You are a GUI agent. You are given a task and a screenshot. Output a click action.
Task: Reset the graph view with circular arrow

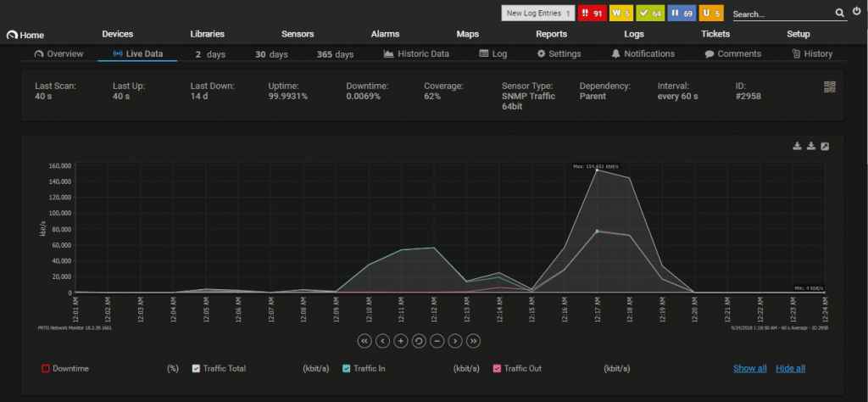(x=419, y=341)
